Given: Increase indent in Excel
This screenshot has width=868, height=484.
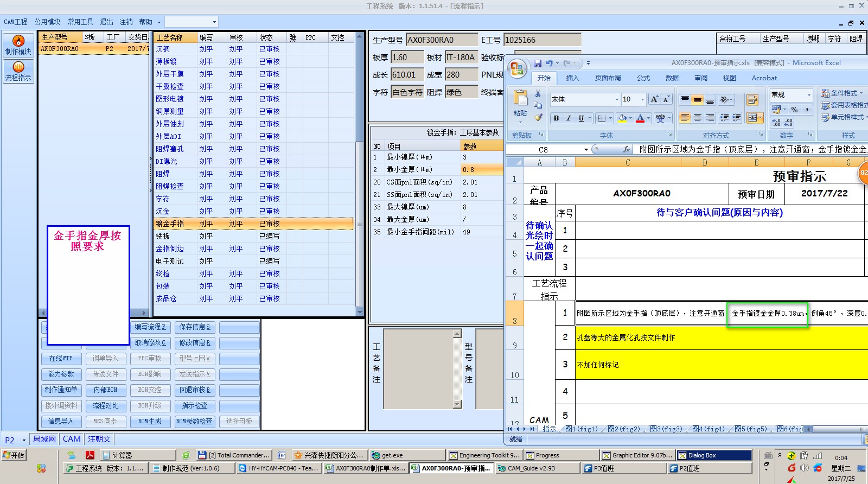Looking at the screenshot, I should point(737,118).
